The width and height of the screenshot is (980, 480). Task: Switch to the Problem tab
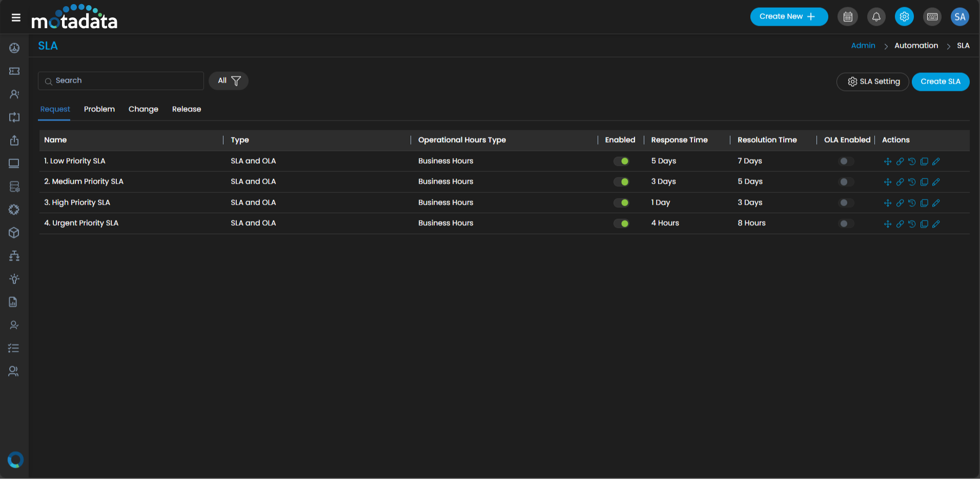coord(99,109)
